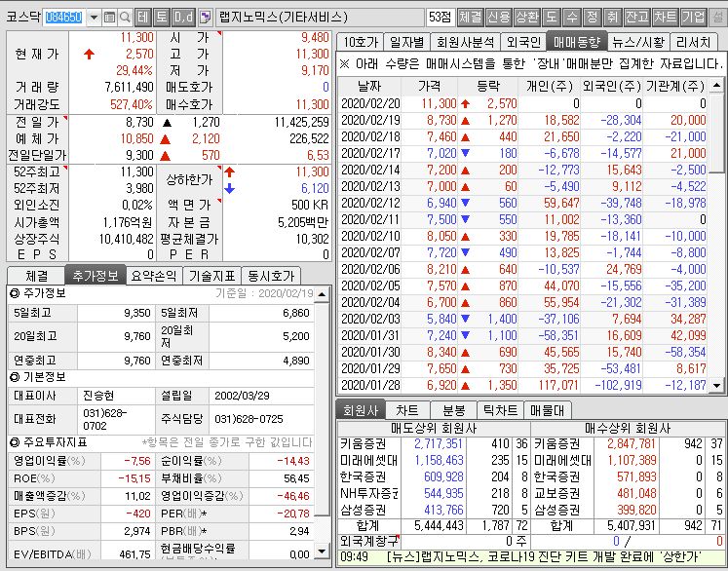This screenshot has width=728, height=571.
Task: Select the 회원사 tab
Action: pyautogui.click(x=361, y=410)
